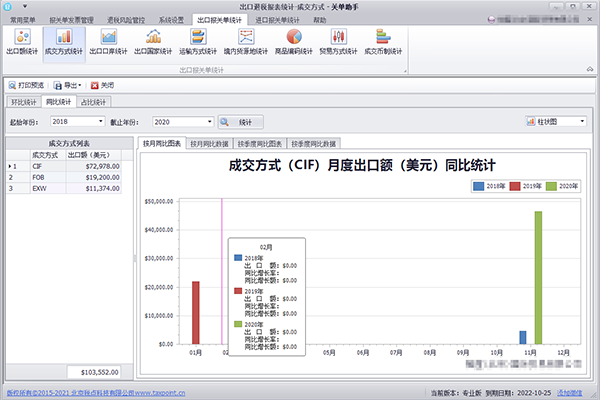Select the EXW row in the list

[x=64, y=188]
